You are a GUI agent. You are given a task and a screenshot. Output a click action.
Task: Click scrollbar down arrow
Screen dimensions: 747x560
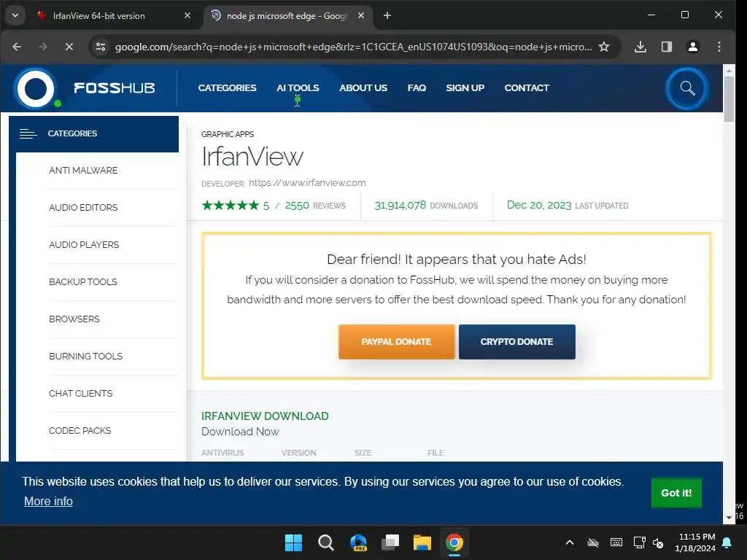[x=729, y=517]
